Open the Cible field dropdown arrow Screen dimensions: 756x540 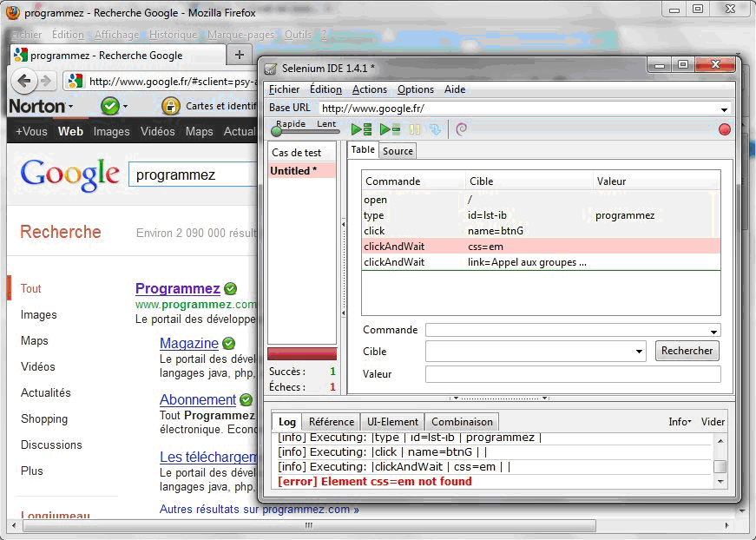tap(639, 352)
